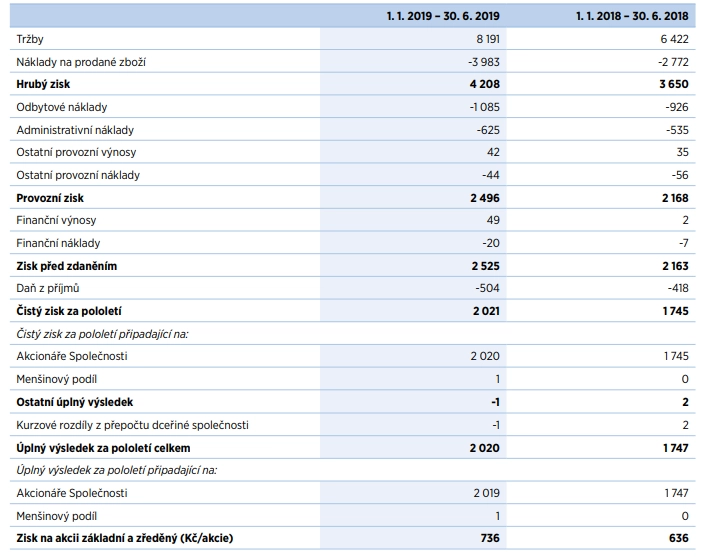Click the Zisk na akcii základní a zředěný label
Screen dimensions: 705x557
pyautogui.click(x=125, y=538)
